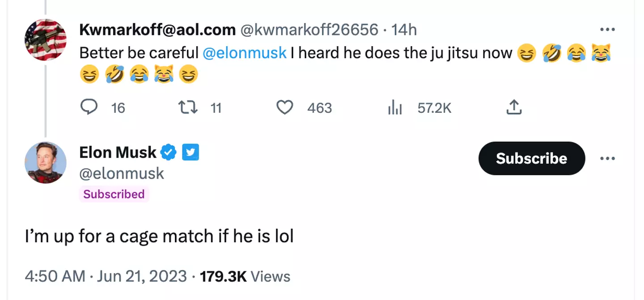Click the share upload icon
Screen dimensions: 644x300
pos(514,107)
